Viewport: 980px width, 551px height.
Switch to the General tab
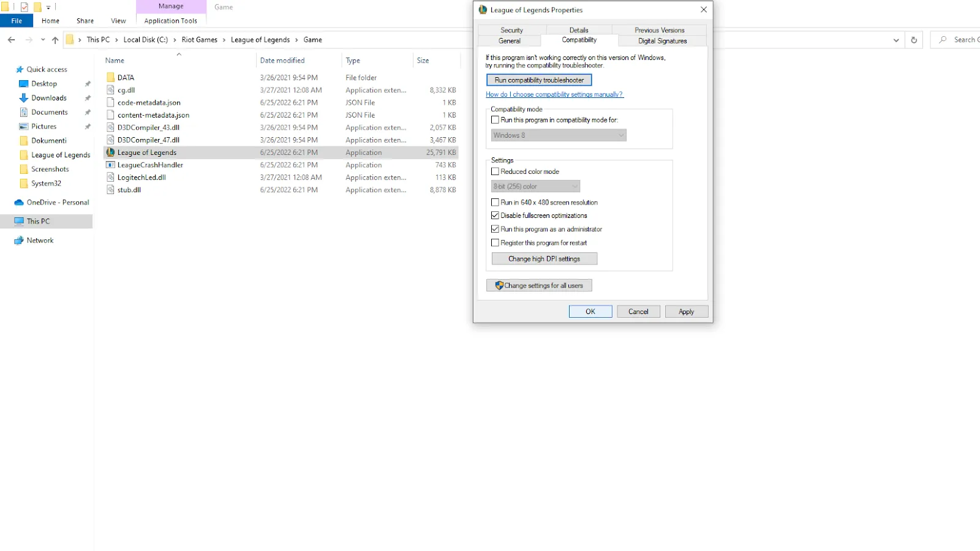click(x=510, y=41)
